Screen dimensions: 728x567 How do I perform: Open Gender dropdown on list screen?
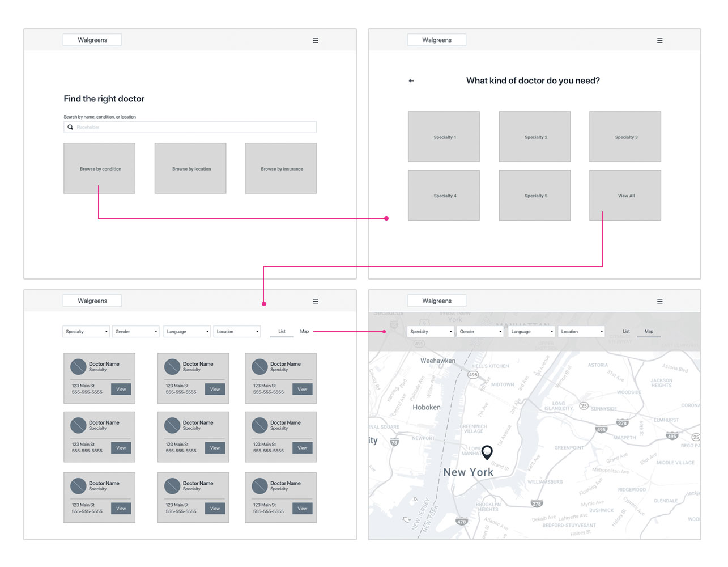click(x=136, y=332)
